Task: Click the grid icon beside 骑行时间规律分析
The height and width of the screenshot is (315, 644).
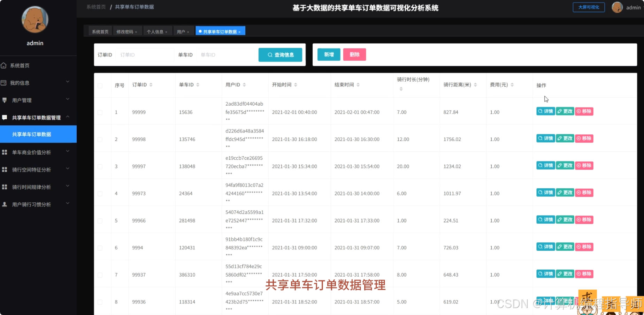Action: 5,187
